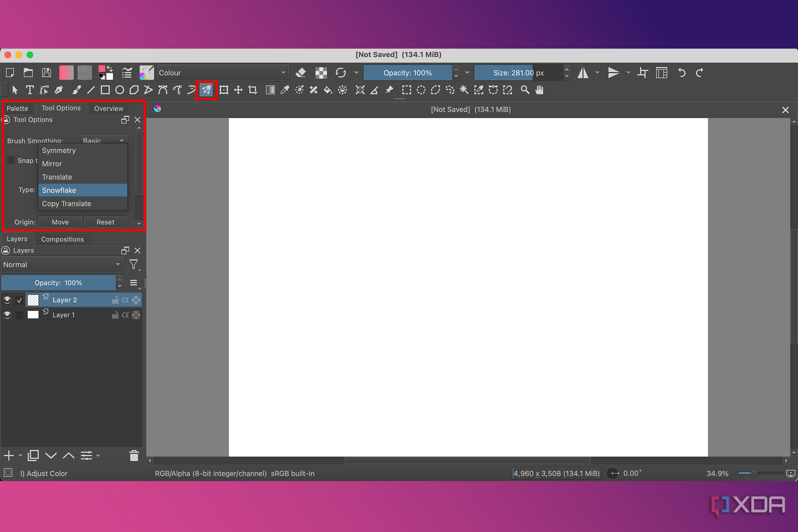Screen dimensions: 798x532
Task: Choose Copy Translate from the Type list
Action: 83,204
